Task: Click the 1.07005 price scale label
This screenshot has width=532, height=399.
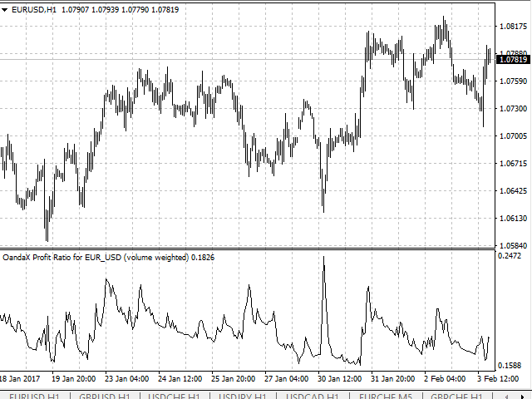Action: click(x=514, y=136)
